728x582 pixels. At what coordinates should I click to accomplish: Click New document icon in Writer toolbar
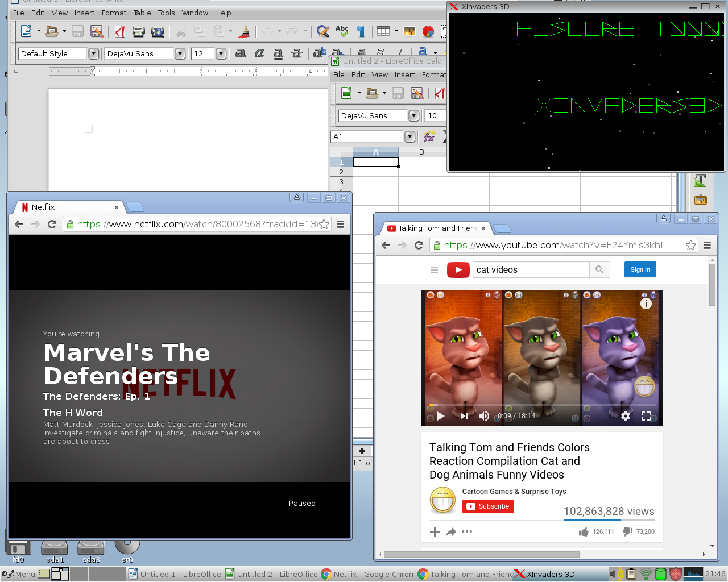[x=26, y=31]
